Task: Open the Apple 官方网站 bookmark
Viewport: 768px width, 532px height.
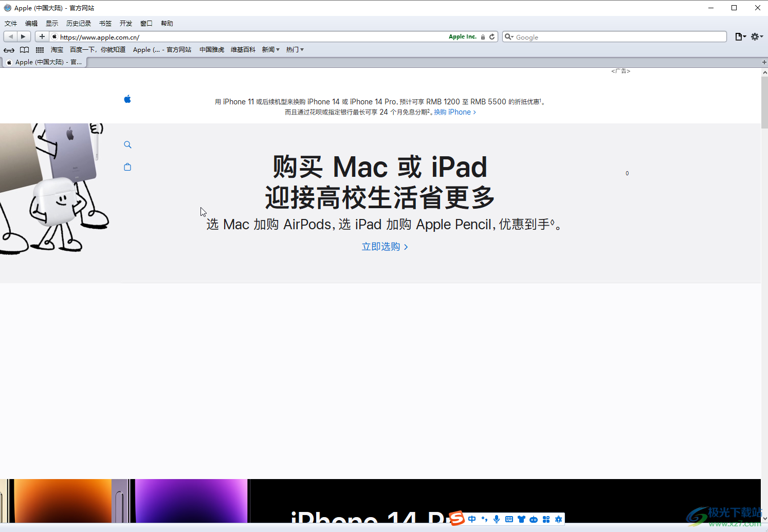Action: coord(162,50)
